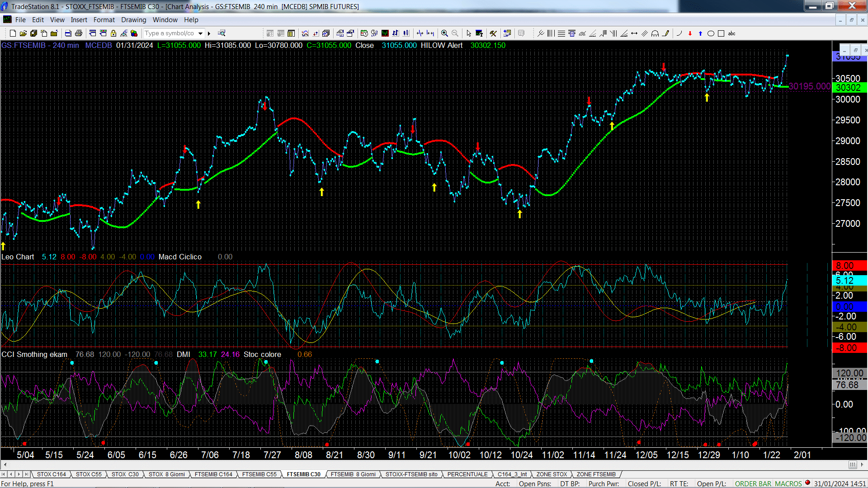Select the trendline drawing tool

540,33
